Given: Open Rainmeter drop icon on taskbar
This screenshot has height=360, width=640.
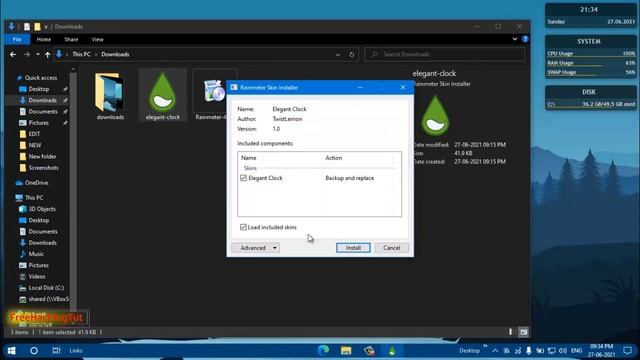Looking at the screenshot, I should coord(392,351).
